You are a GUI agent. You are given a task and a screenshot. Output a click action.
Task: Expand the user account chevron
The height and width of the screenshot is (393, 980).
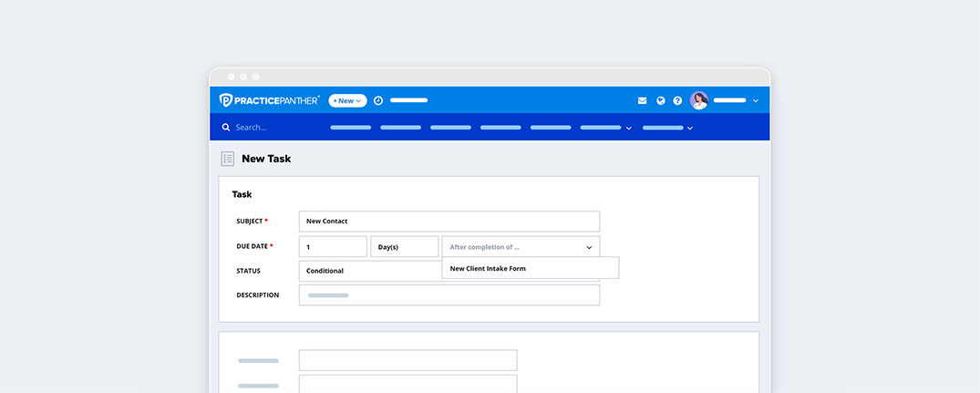(756, 100)
